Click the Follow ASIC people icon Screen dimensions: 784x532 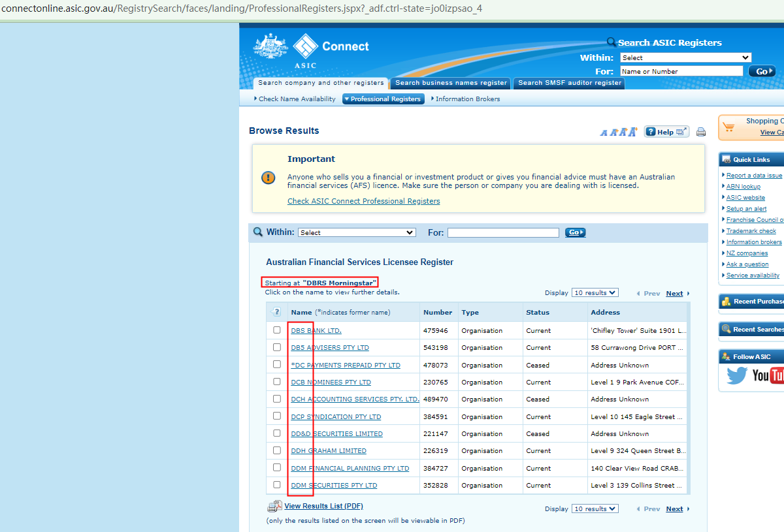[725, 356]
